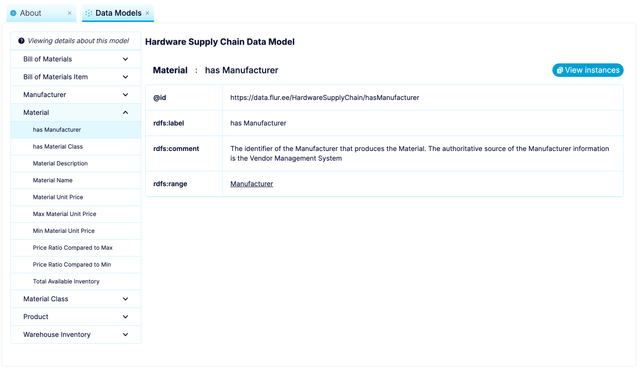Image resolution: width=640 pixels, height=368 pixels.
Task: Switch to the Data Models tab
Action: pos(118,13)
